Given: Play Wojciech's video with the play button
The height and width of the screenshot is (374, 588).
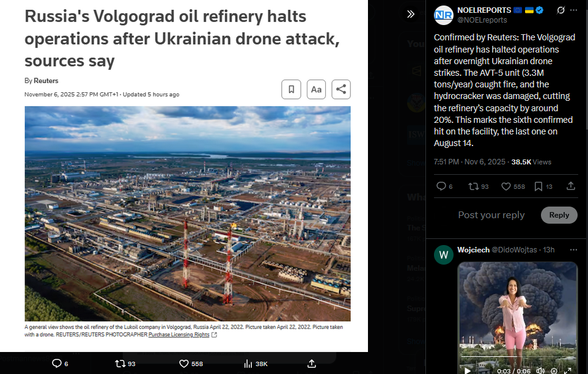Looking at the screenshot, I should pyautogui.click(x=467, y=370).
